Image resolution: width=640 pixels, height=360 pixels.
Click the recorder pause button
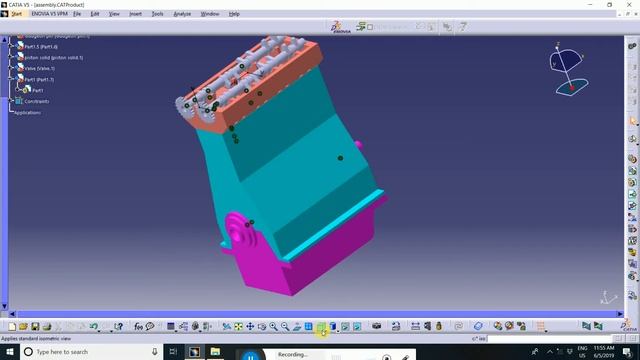pyautogui.click(x=251, y=356)
